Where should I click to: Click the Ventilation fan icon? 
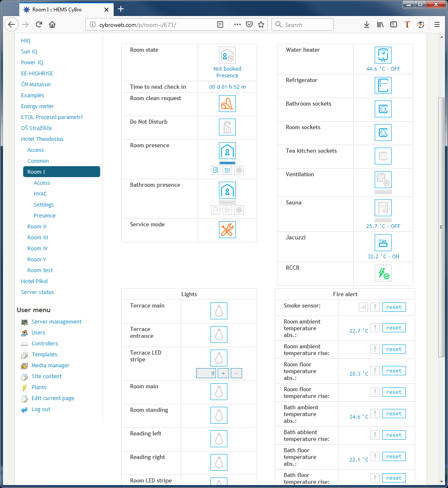383,180
